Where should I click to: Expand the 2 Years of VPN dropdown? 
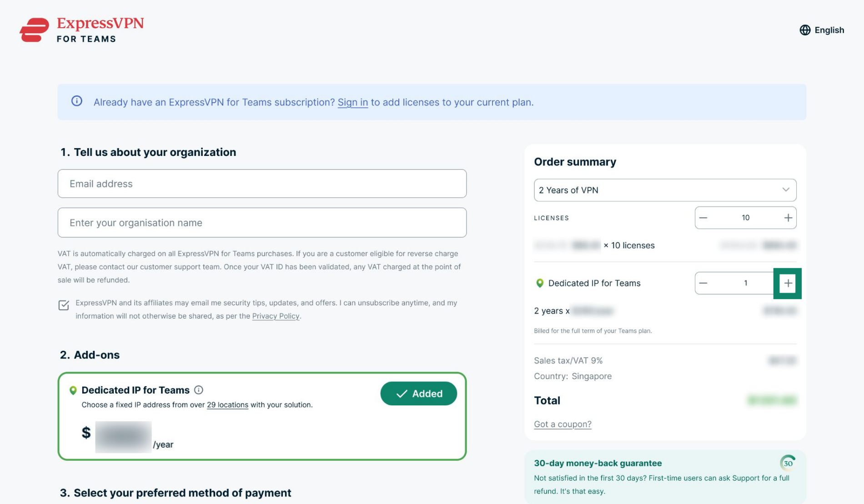(x=665, y=190)
